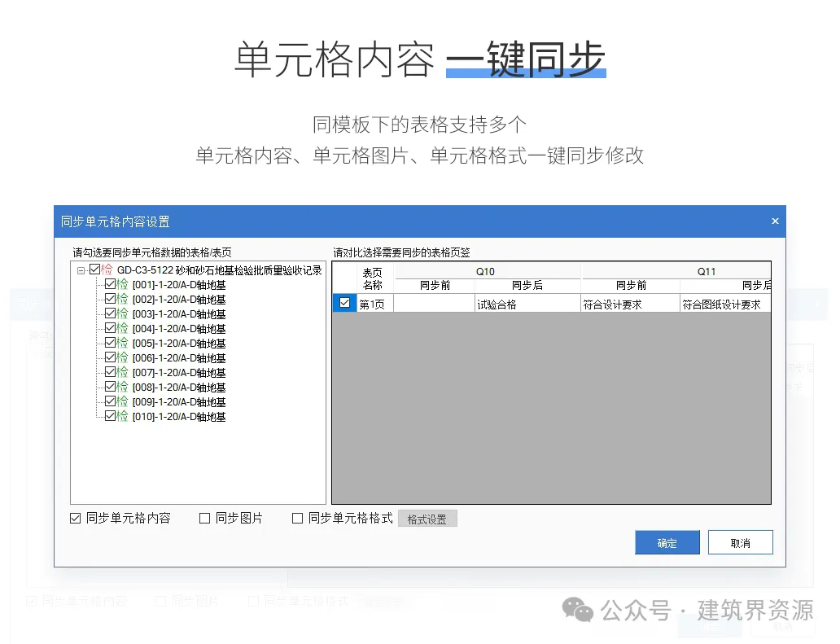Click green 检 icon beside [003] item

point(123,313)
